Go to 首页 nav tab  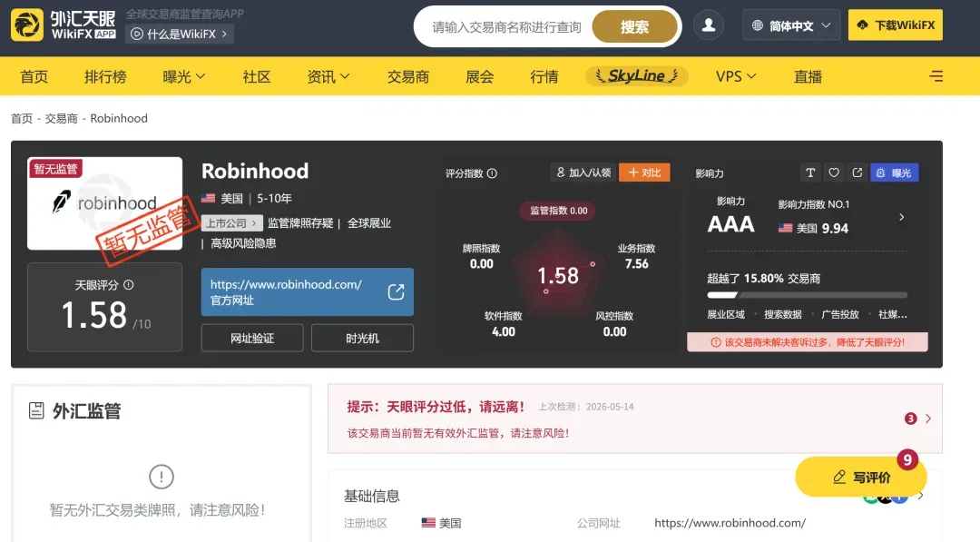pyautogui.click(x=34, y=76)
